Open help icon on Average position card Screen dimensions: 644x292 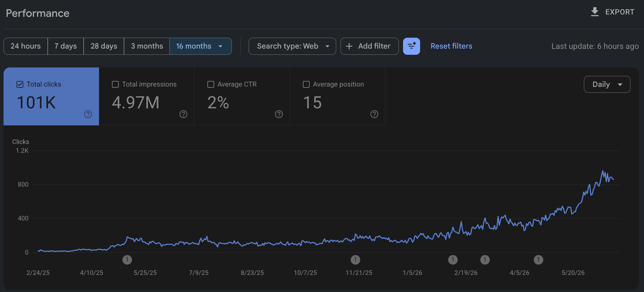pos(374,114)
